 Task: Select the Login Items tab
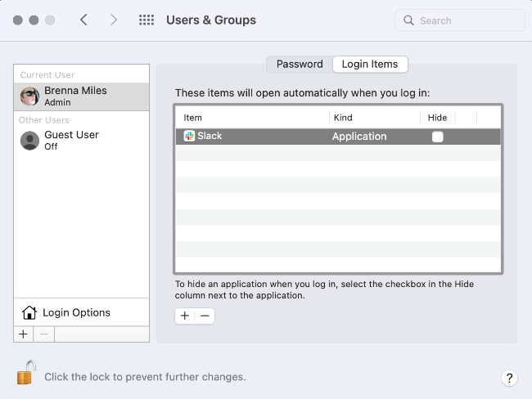370,65
